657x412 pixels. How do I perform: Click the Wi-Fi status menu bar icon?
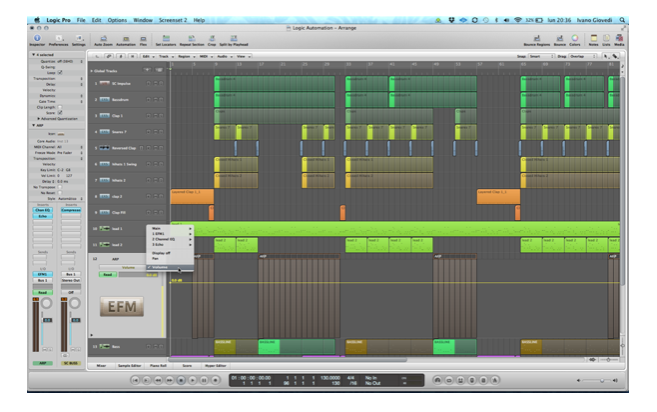coord(518,20)
